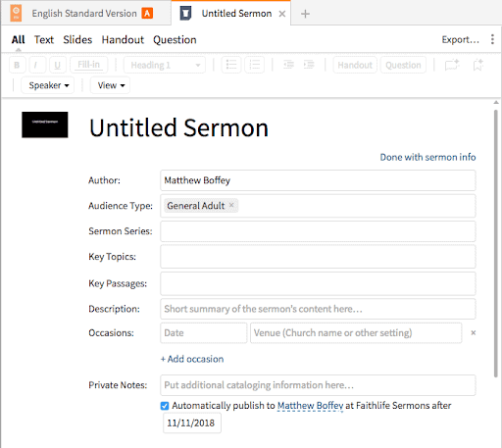Apply numbered list formatting

pyautogui.click(x=255, y=65)
